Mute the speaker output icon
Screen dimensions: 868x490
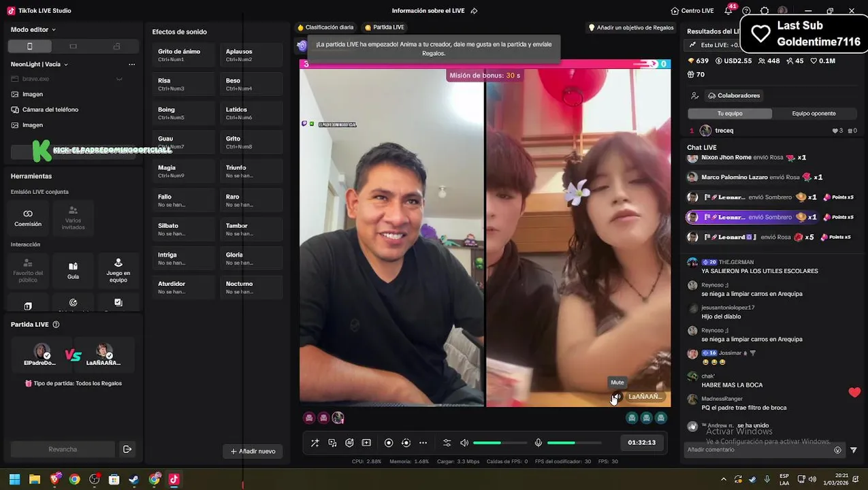464,442
